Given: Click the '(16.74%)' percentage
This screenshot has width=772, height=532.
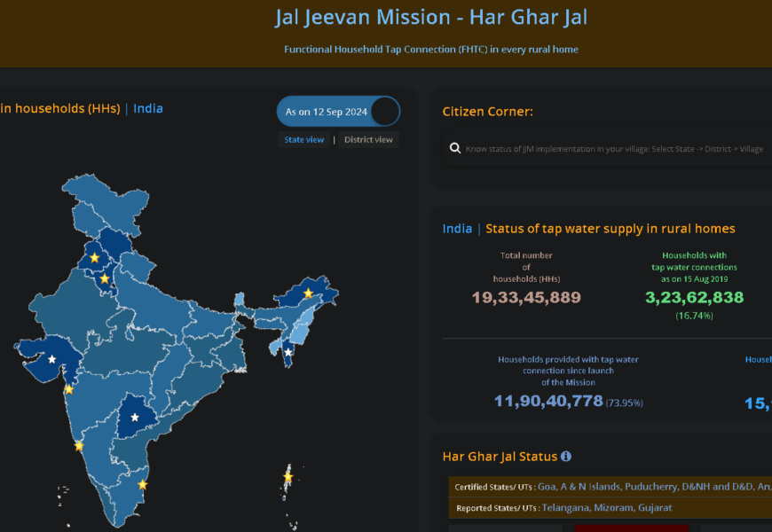Looking at the screenshot, I should [x=694, y=316].
